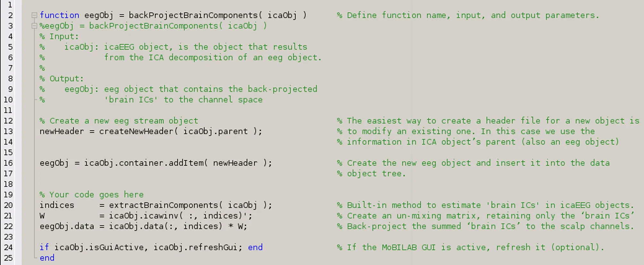Click the '% Your code goes here' comment
Viewport: 644px width, 265px height.
91,194
